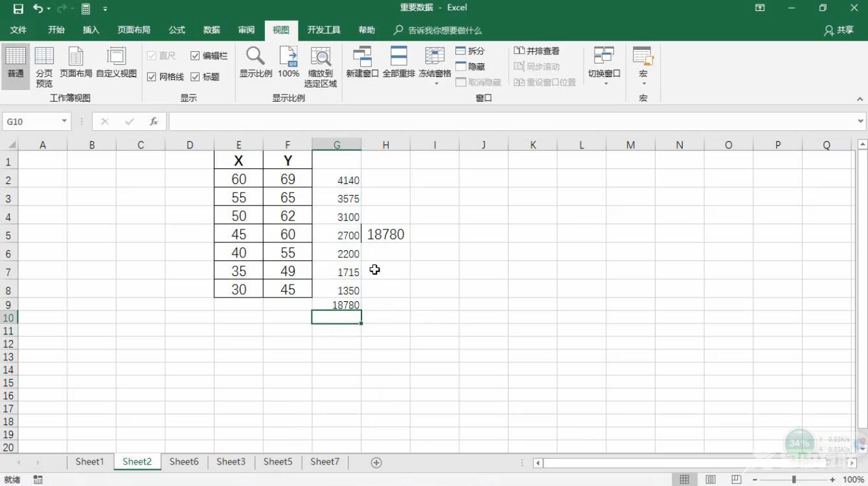Add a new sheet with plus icon
Screen dimensions: 868x486
point(376,462)
